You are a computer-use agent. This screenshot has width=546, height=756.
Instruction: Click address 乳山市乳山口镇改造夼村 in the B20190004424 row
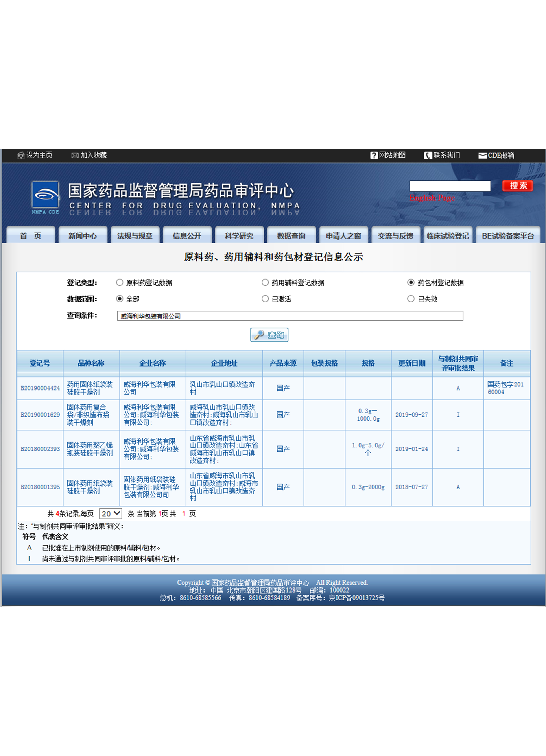[222, 388]
